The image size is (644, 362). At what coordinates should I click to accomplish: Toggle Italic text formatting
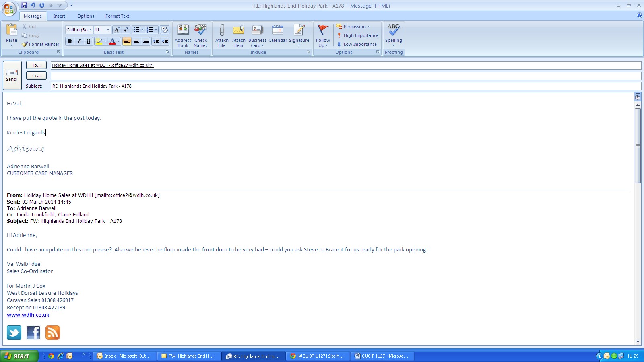[x=79, y=41]
